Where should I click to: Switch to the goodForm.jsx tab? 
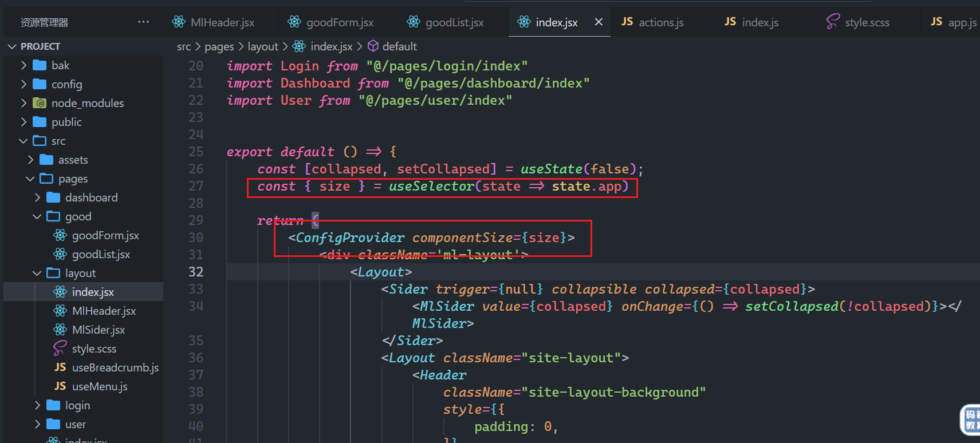[331, 22]
